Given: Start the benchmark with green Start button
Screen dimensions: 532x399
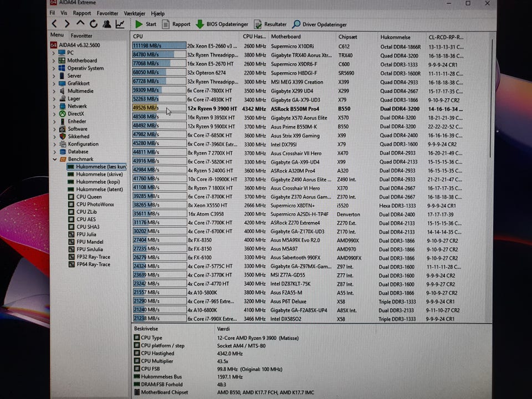Looking at the screenshot, I should 146,24.
